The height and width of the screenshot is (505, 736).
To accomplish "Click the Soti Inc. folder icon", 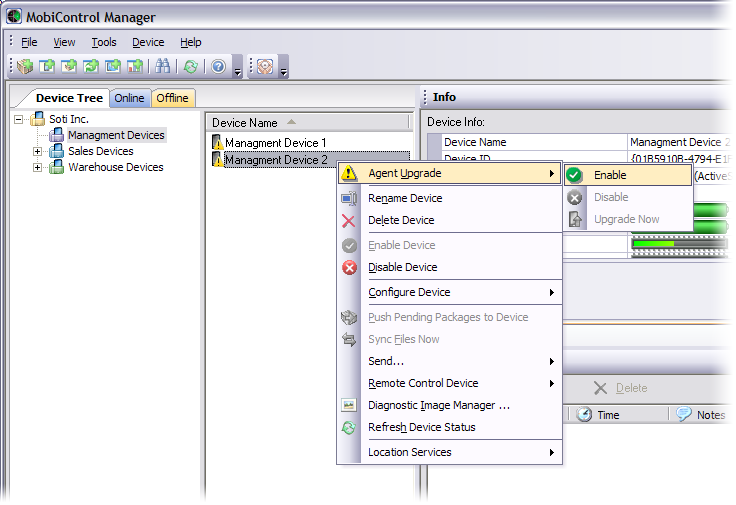I will pyautogui.click(x=38, y=119).
